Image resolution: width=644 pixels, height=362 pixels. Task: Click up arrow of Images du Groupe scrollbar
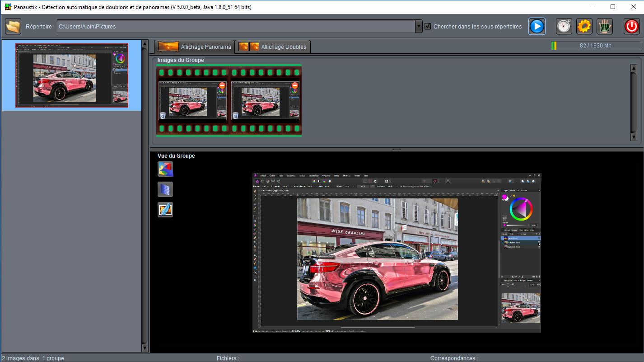tap(633, 68)
